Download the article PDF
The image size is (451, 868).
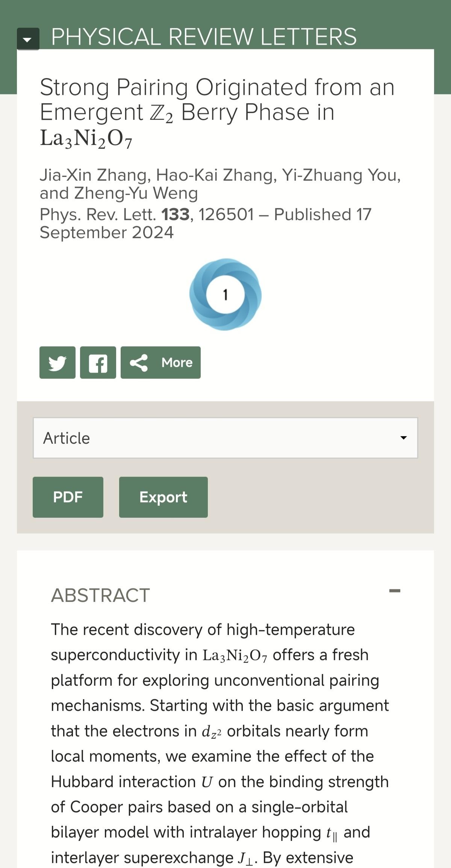tap(68, 497)
